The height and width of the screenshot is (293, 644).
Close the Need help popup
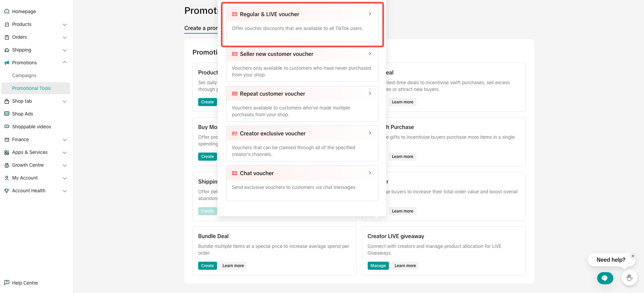point(633,256)
